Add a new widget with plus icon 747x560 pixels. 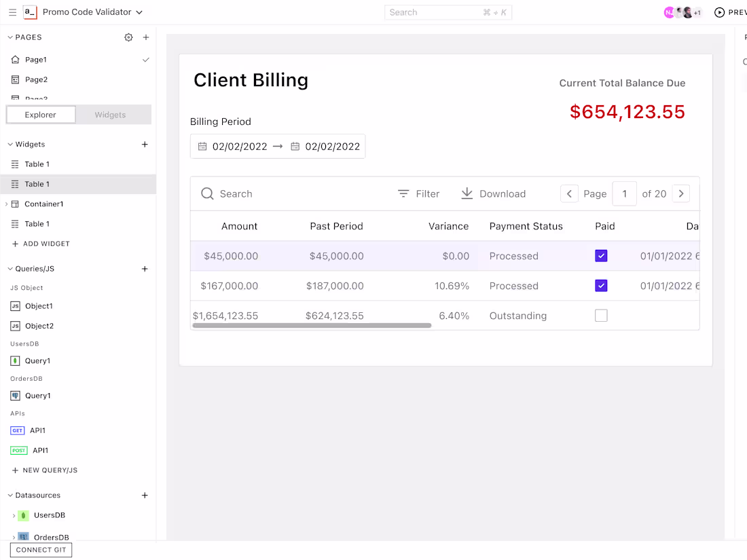click(x=145, y=145)
